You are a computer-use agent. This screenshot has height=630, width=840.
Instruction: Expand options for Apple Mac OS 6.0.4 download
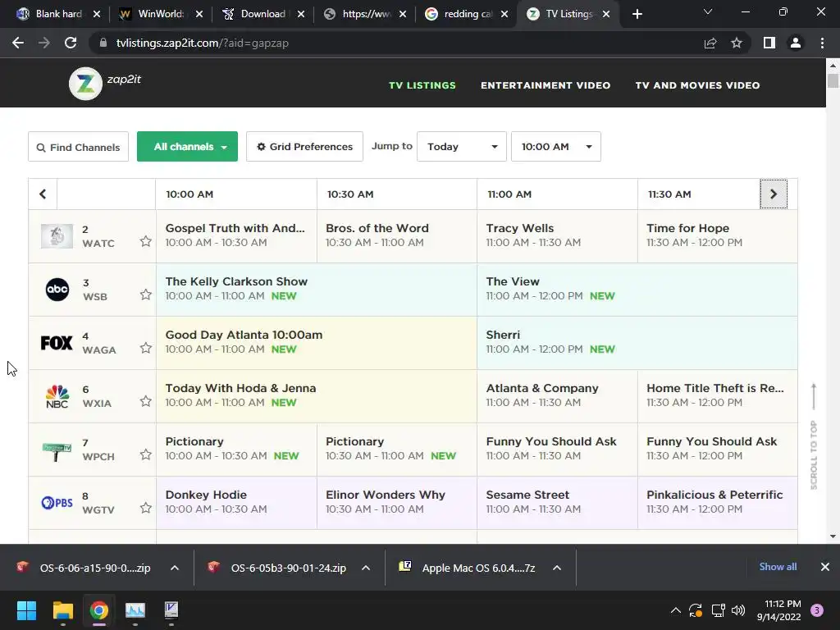pos(557,568)
